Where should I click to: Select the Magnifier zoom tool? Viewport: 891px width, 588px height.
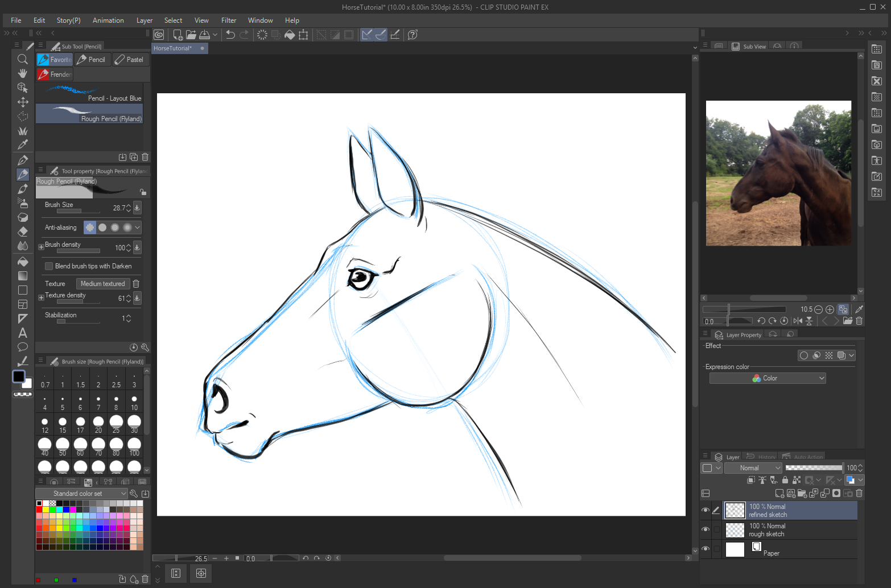point(23,59)
